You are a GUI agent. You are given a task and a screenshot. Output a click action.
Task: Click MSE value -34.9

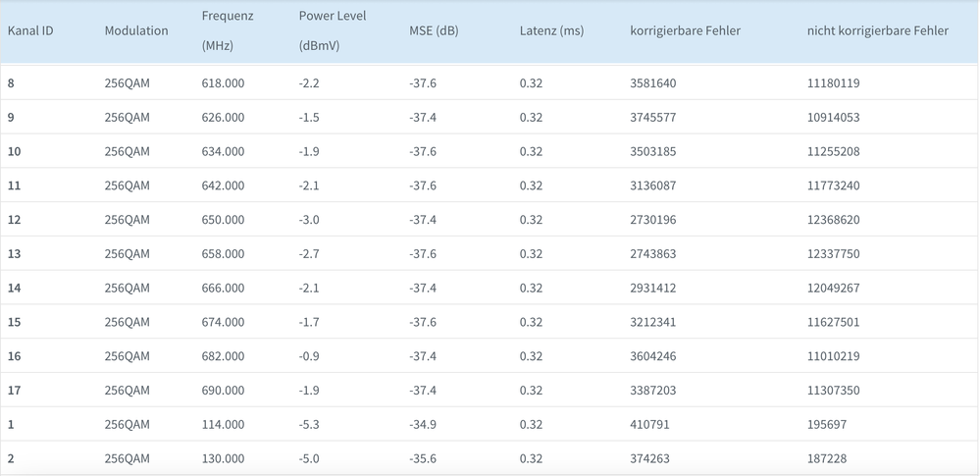pyautogui.click(x=423, y=424)
